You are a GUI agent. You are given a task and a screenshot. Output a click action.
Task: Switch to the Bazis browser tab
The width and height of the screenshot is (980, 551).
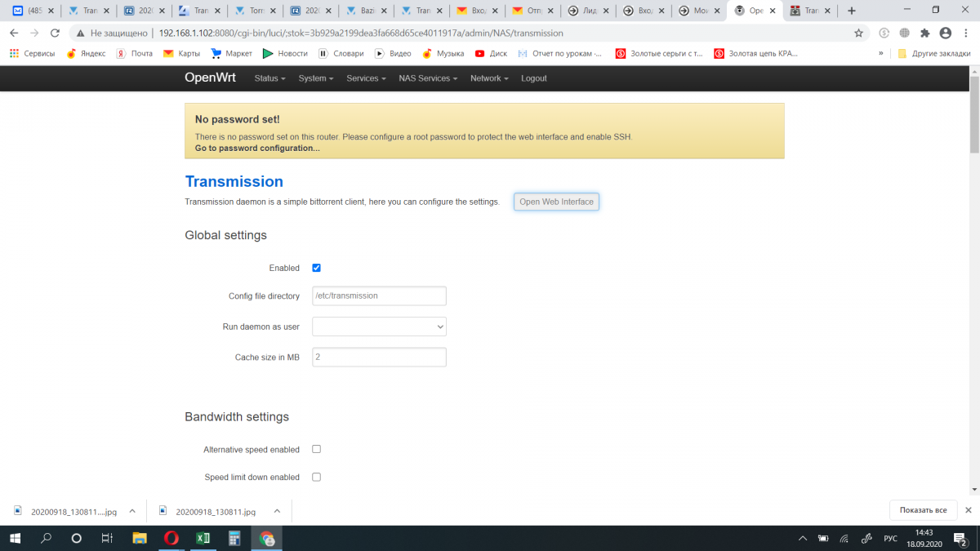point(367,11)
